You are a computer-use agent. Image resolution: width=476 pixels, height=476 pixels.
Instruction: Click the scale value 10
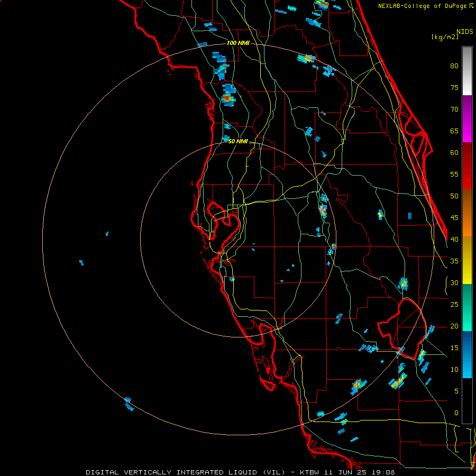click(x=454, y=370)
